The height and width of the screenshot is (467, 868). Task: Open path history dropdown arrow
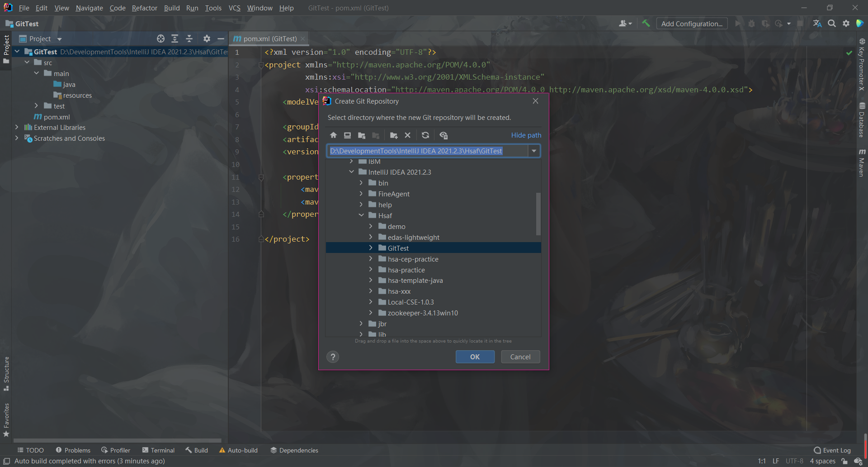[534, 151]
